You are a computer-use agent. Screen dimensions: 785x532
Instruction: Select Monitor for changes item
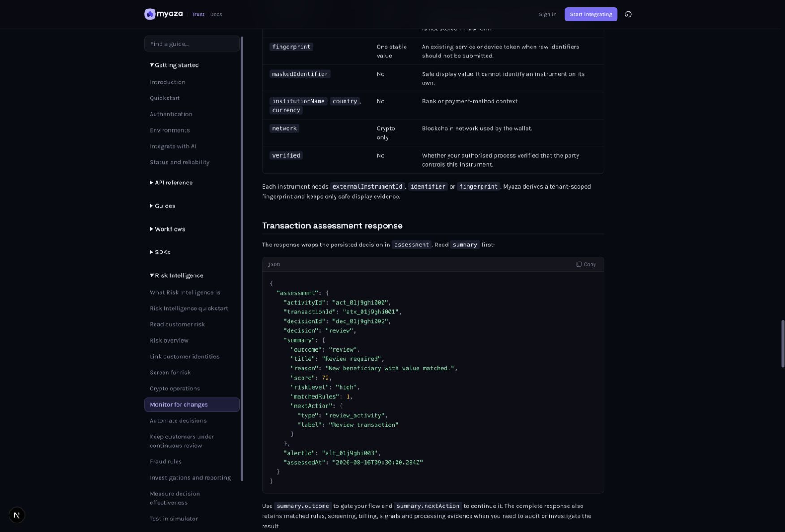point(192,405)
